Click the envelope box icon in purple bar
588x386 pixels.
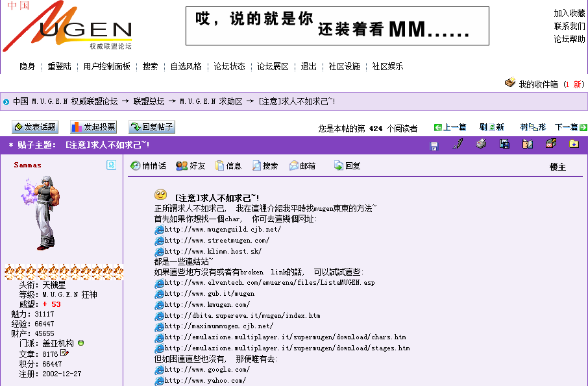pos(551,144)
